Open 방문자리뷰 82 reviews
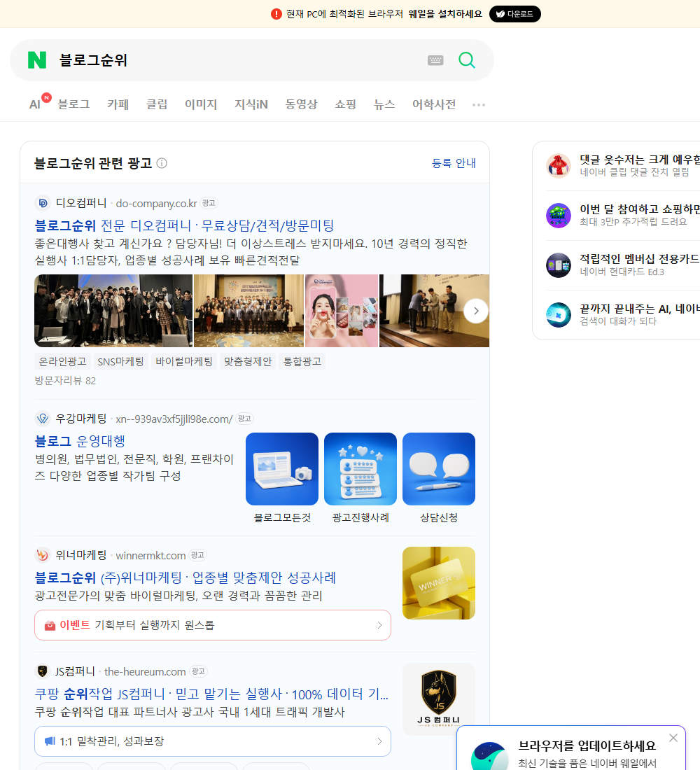The height and width of the screenshot is (770, 700). [x=65, y=381]
